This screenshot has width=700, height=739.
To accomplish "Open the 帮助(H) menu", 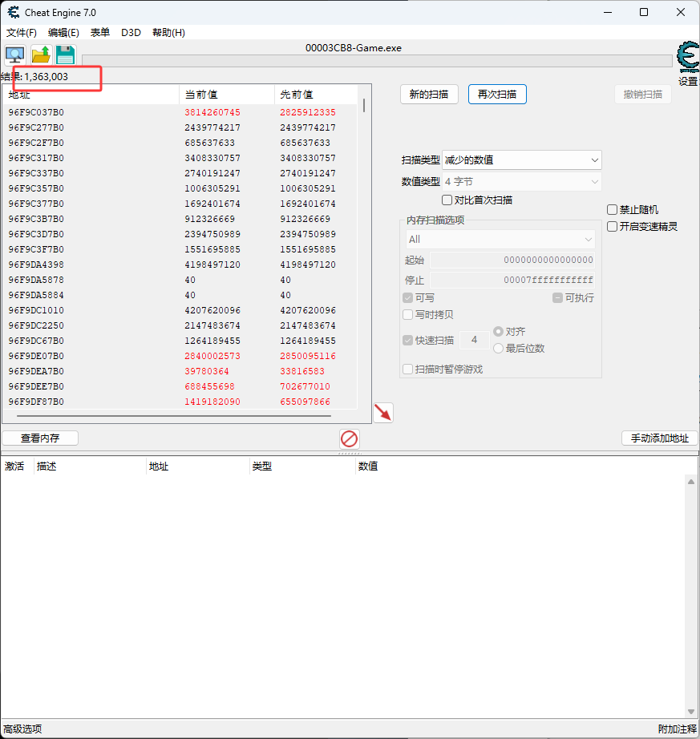I will [x=168, y=33].
